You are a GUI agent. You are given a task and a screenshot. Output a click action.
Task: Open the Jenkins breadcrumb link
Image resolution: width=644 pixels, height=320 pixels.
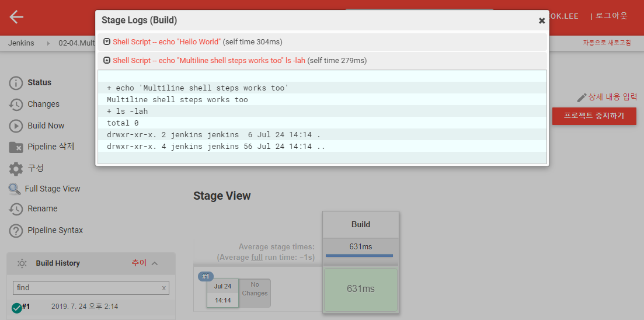(21, 43)
